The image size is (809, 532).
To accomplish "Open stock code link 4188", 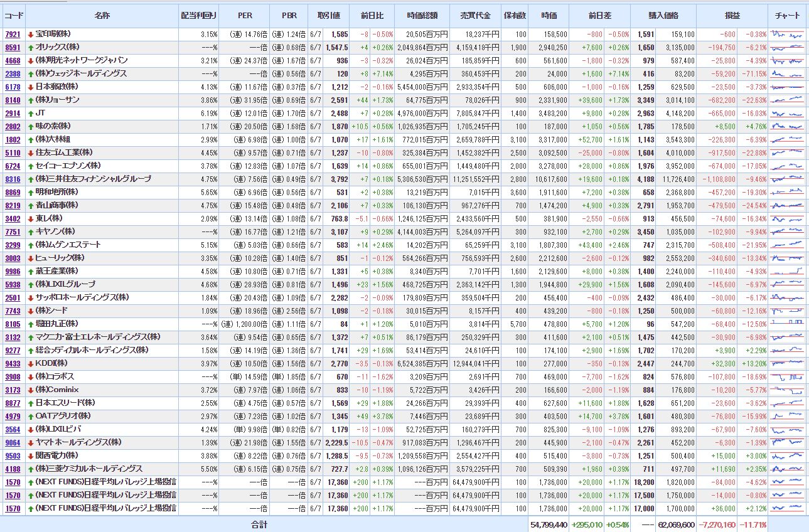I will pos(13,469).
